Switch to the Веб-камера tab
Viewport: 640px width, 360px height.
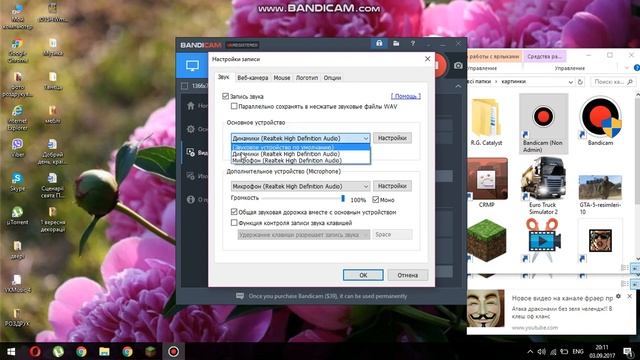pos(253,78)
